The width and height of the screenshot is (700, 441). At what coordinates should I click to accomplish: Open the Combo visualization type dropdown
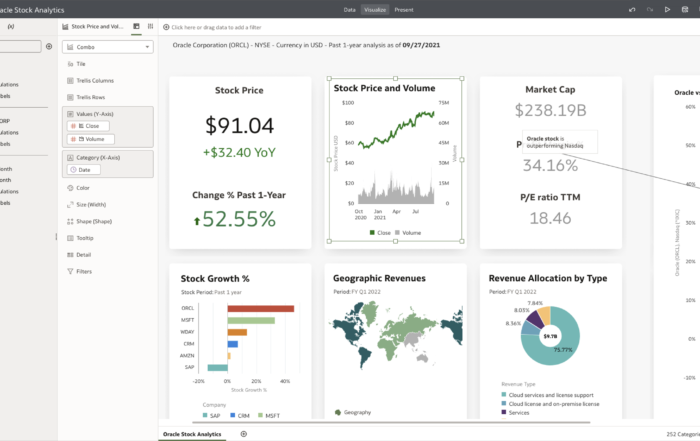point(108,47)
